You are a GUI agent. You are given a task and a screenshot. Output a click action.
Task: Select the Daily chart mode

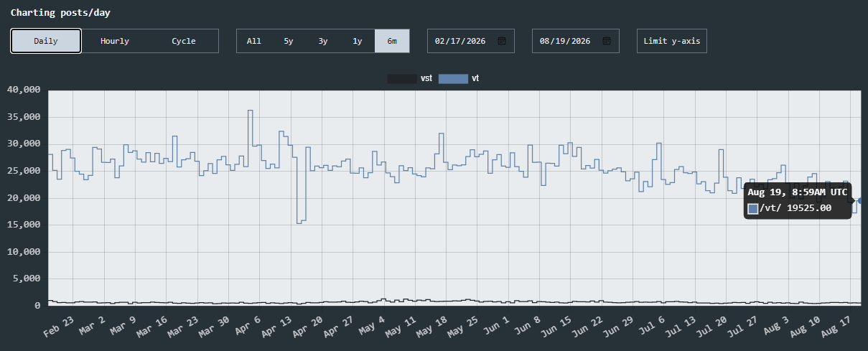[46, 41]
